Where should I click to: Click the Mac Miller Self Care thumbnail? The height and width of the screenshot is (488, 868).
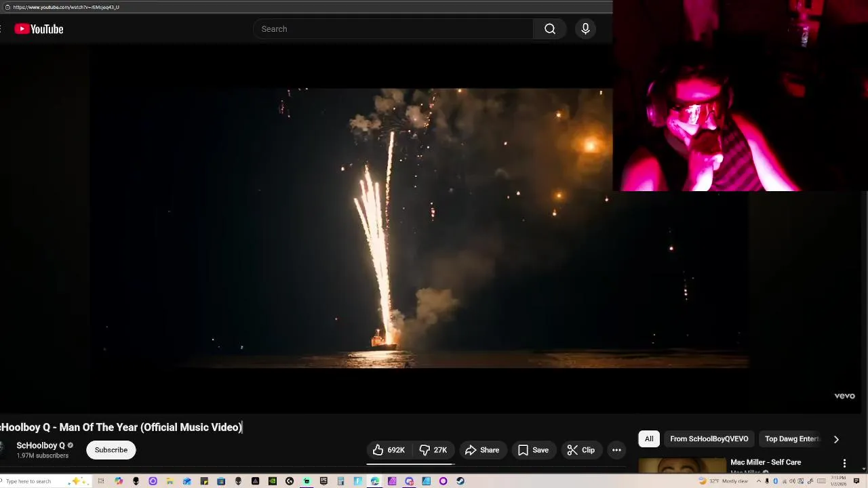682,466
